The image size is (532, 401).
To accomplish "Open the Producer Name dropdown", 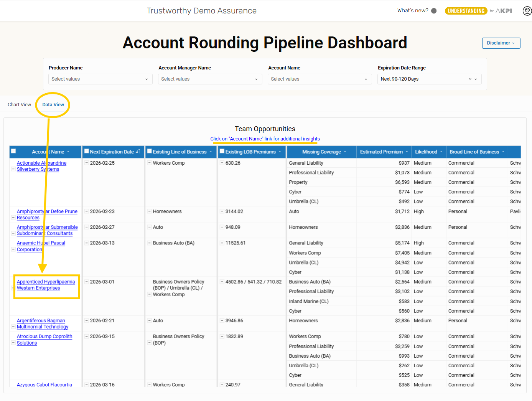I will pos(100,79).
